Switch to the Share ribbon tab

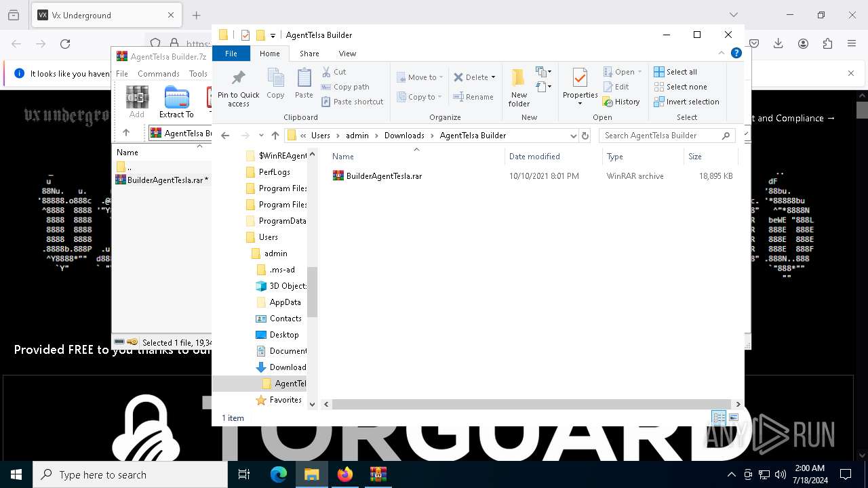coord(309,54)
